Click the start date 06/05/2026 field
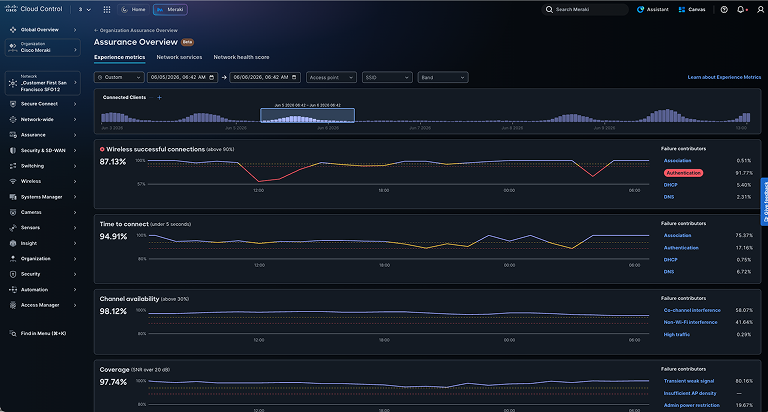The height and width of the screenshot is (412, 768). pos(182,77)
